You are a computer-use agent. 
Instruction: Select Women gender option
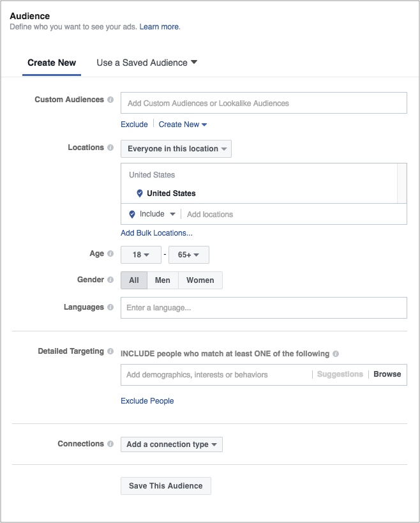(x=200, y=280)
